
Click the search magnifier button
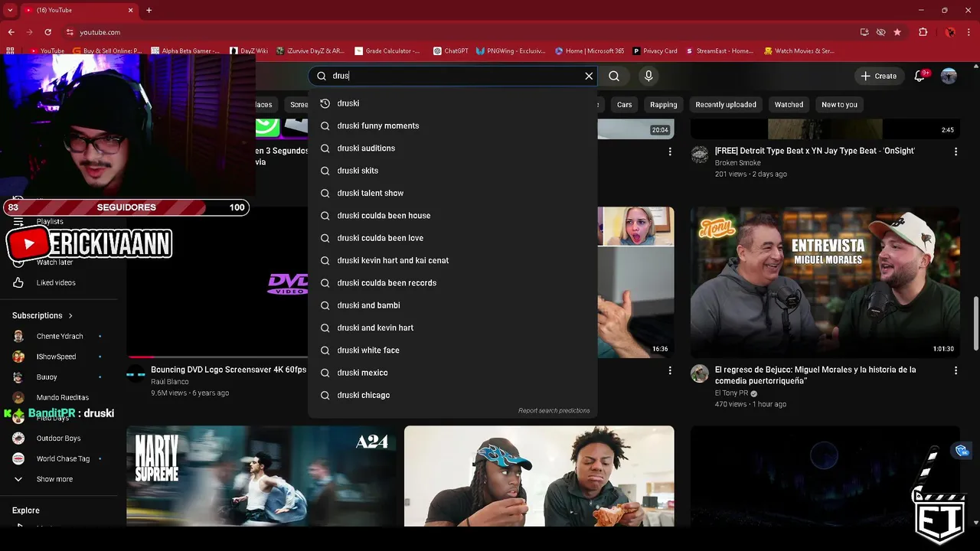tap(614, 76)
